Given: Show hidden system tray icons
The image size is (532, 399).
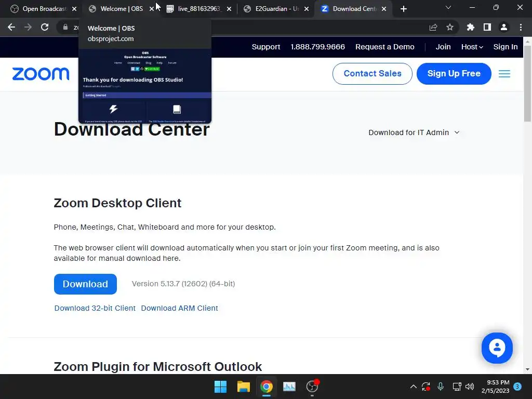Looking at the screenshot, I should [413, 387].
